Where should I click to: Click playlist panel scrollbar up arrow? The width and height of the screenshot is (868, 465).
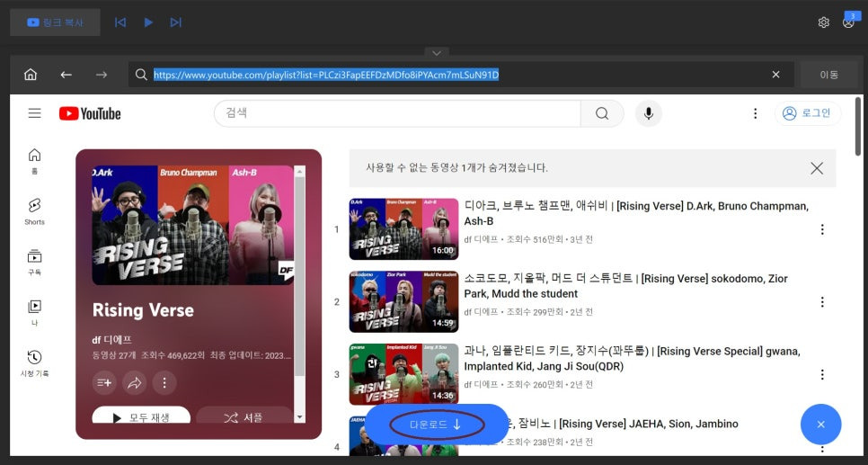click(x=299, y=171)
